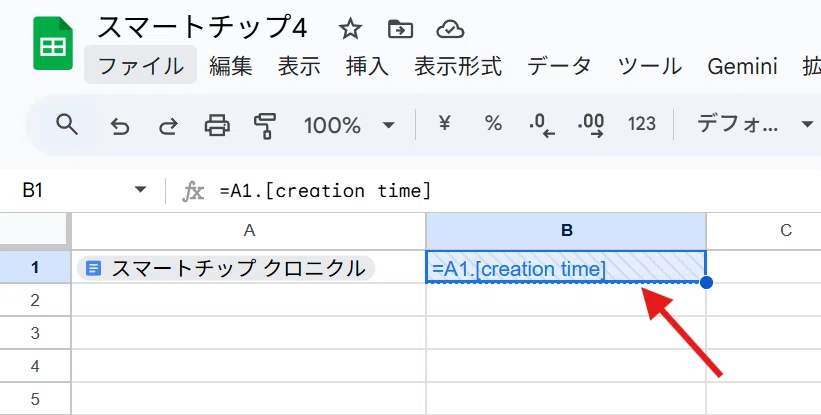
Task: Open the ファイル menu
Action: tap(140, 66)
